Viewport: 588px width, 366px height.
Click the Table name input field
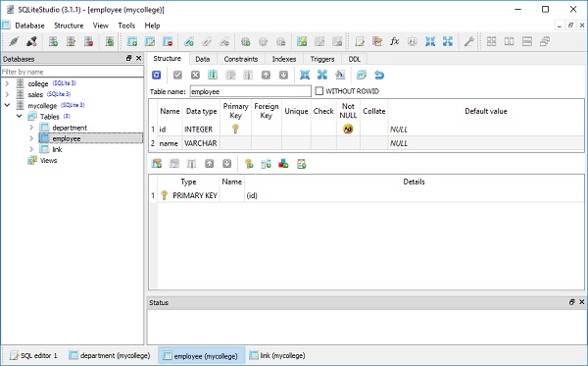point(251,91)
